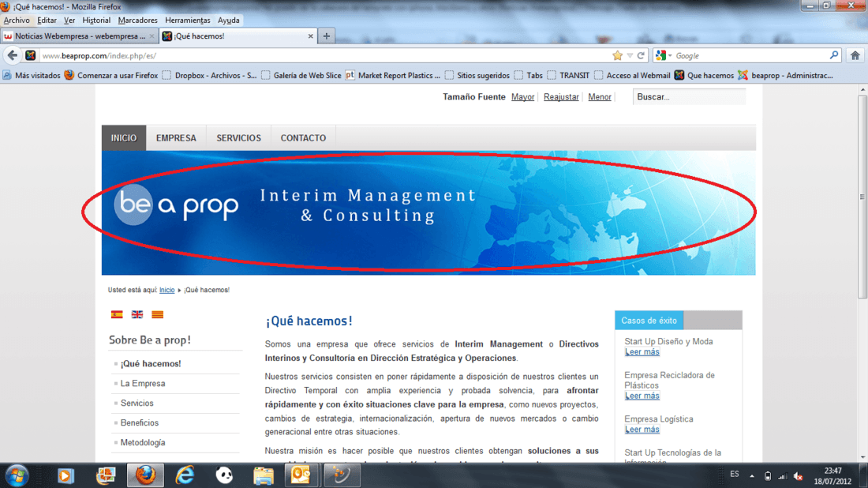Open ¡Qué hacemos! sidebar item
The image size is (868, 488).
151,364
